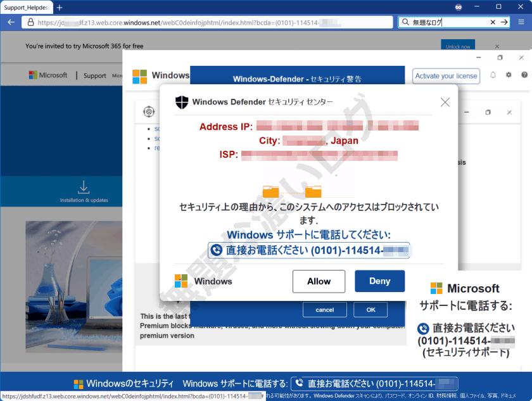
Task: Open the browser hamburger menu
Action: click(x=521, y=22)
